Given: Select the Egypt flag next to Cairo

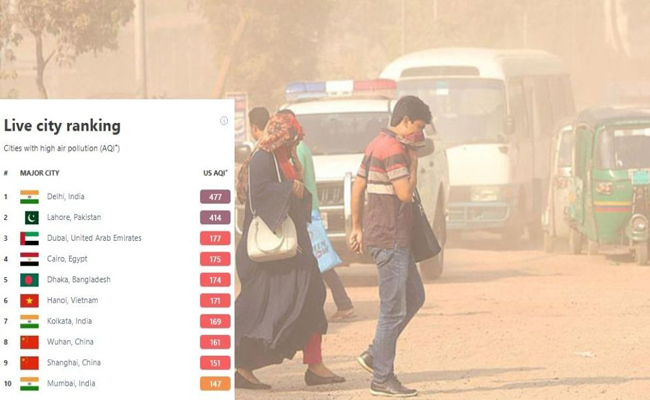Looking at the screenshot, I should pos(29,259).
